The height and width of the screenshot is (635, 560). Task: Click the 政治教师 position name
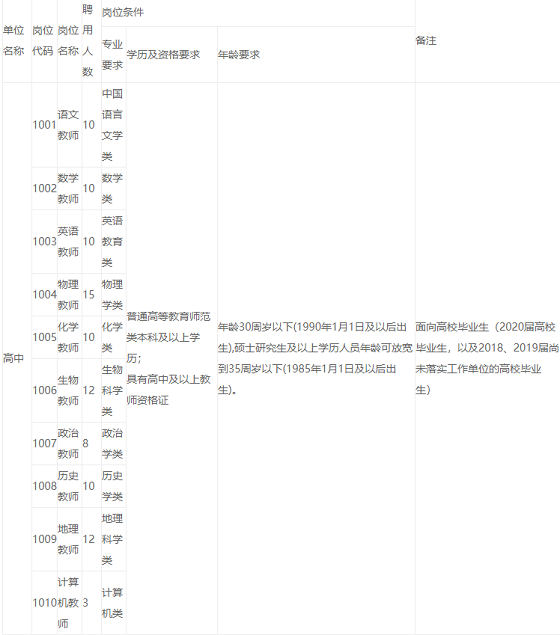point(68,443)
